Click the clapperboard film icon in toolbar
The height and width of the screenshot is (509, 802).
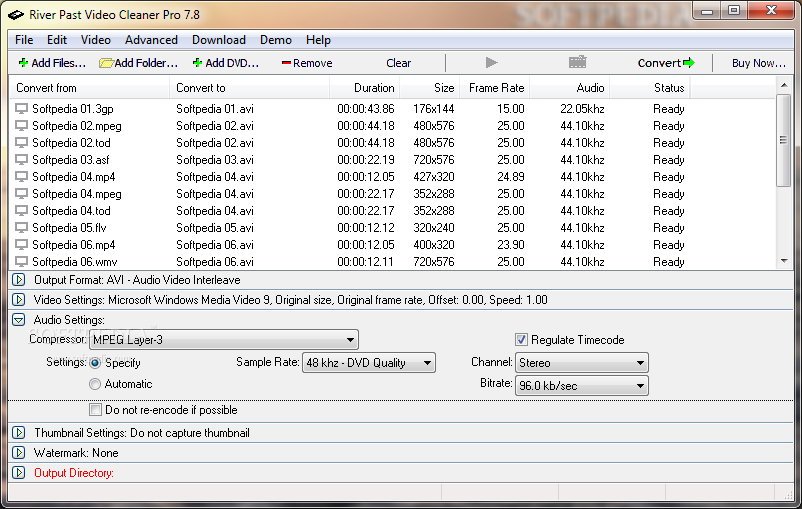coord(577,62)
